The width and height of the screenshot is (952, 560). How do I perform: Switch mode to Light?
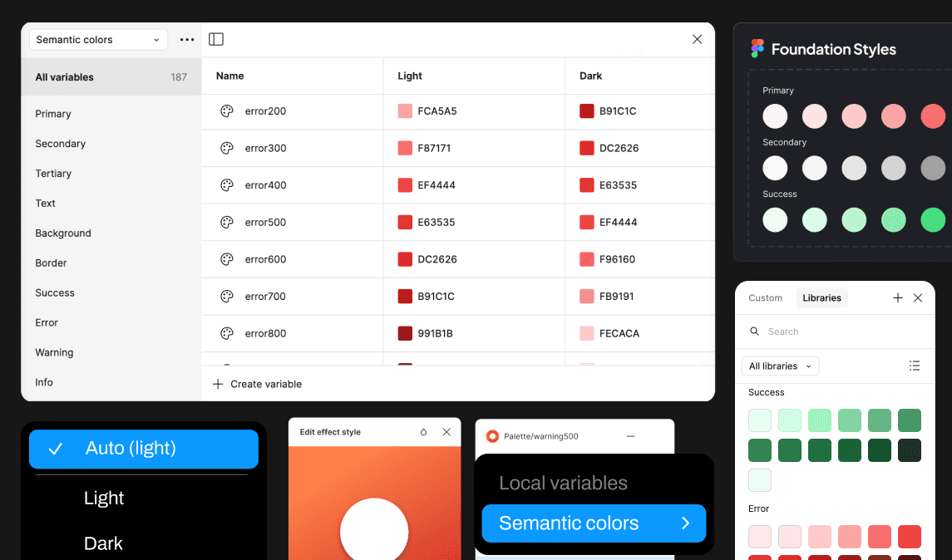[104, 498]
